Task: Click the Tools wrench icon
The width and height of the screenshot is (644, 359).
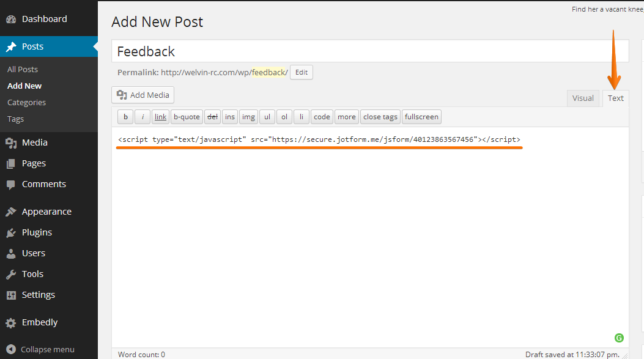Action: pyautogui.click(x=11, y=274)
